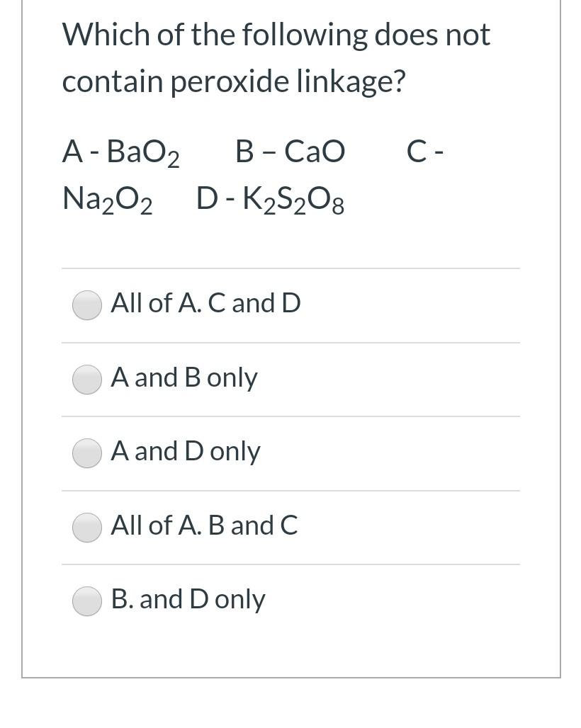Click the answer text 'B. and D only'
This screenshot has width=581, height=728.
pyautogui.click(x=188, y=598)
